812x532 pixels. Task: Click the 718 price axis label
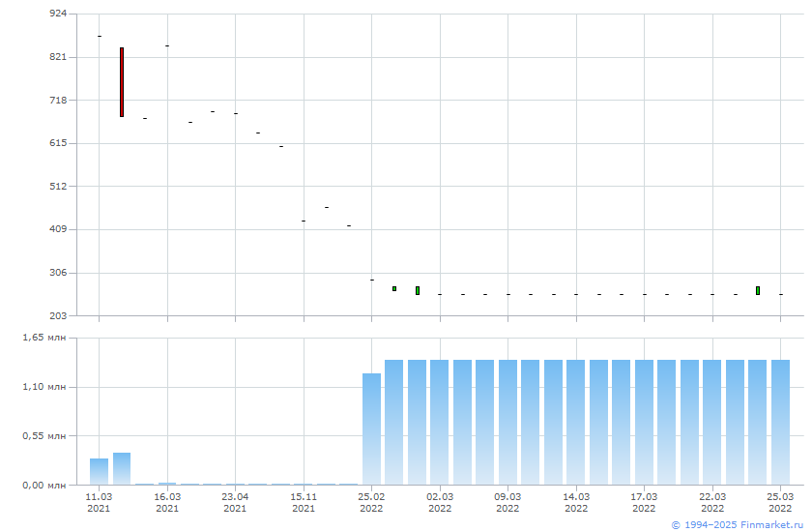58,100
